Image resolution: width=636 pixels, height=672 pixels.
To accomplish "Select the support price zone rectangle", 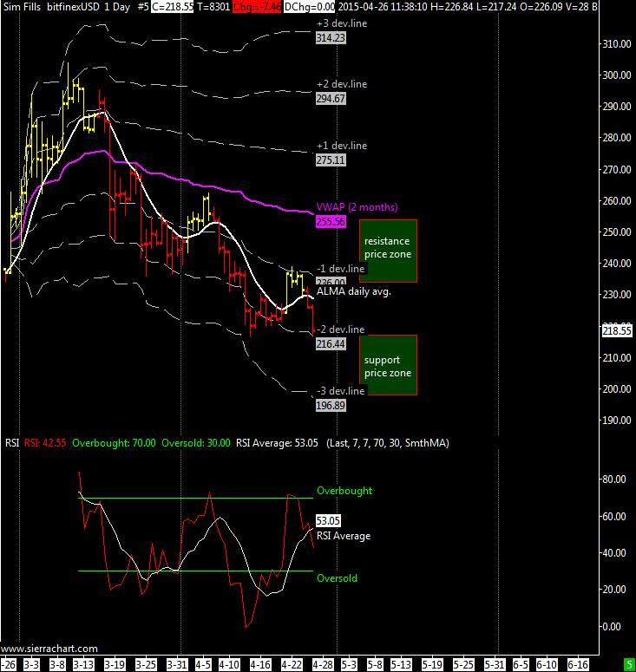I will coord(388,365).
